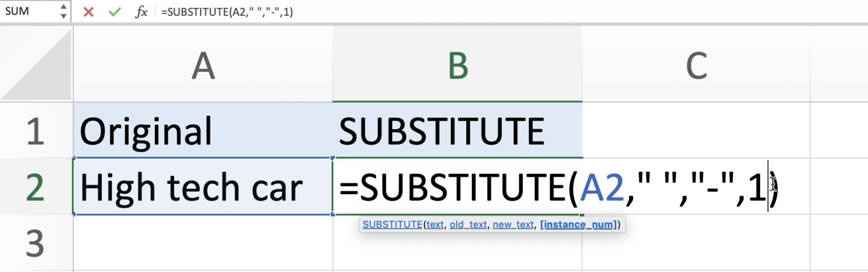The height and width of the screenshot is (272, 868).
Task: Select column B header
Action: click(457, 66)
